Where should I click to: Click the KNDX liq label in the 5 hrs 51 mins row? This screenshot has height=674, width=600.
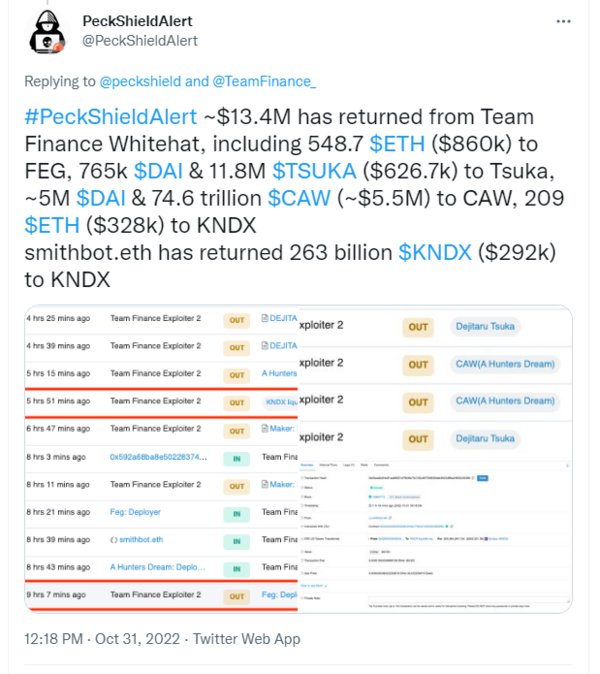tap(282, 402)
